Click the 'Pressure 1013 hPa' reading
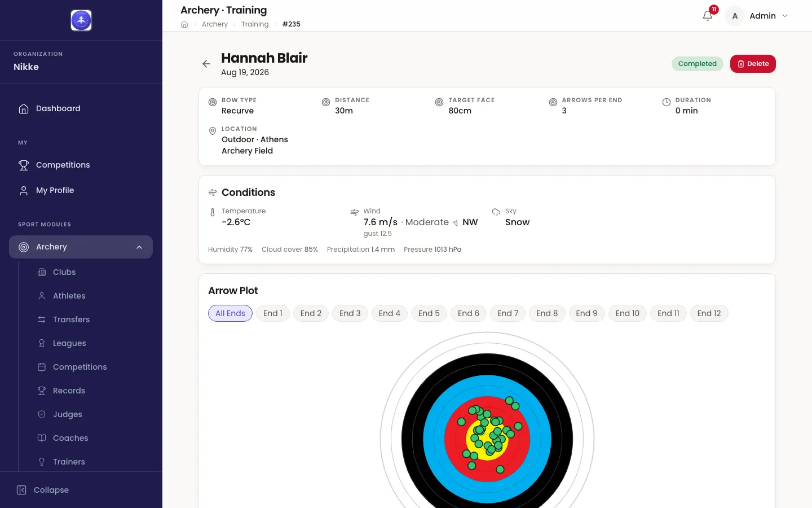812x508 pixels. [x=433, y=249]
